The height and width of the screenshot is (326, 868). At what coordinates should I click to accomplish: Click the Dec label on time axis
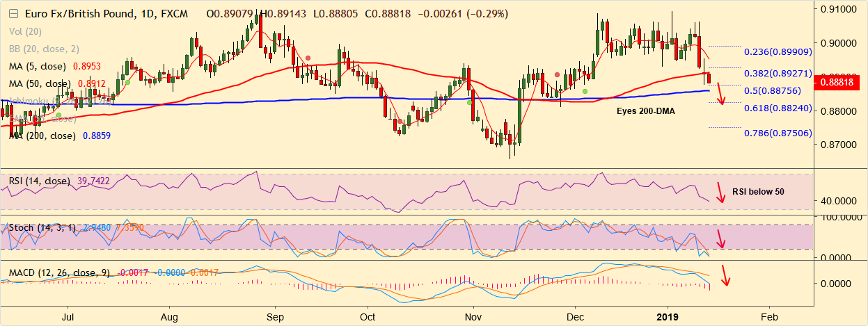(x=576, y=316)
